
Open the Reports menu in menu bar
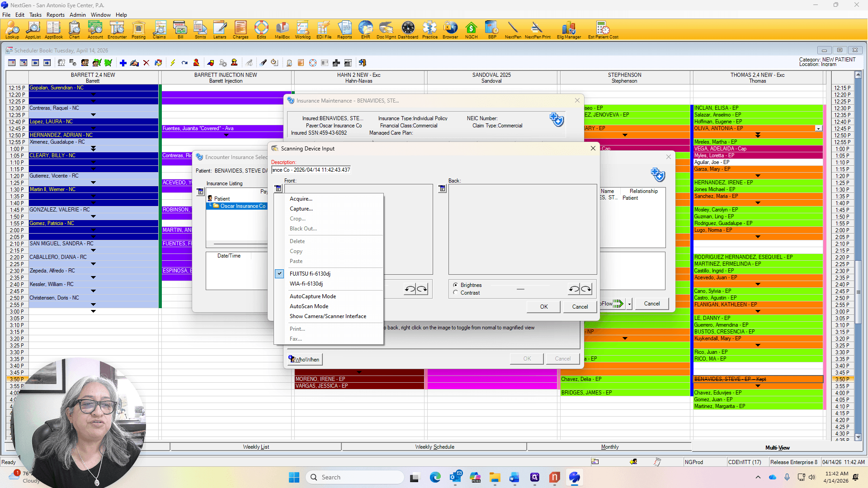point(56,14)
